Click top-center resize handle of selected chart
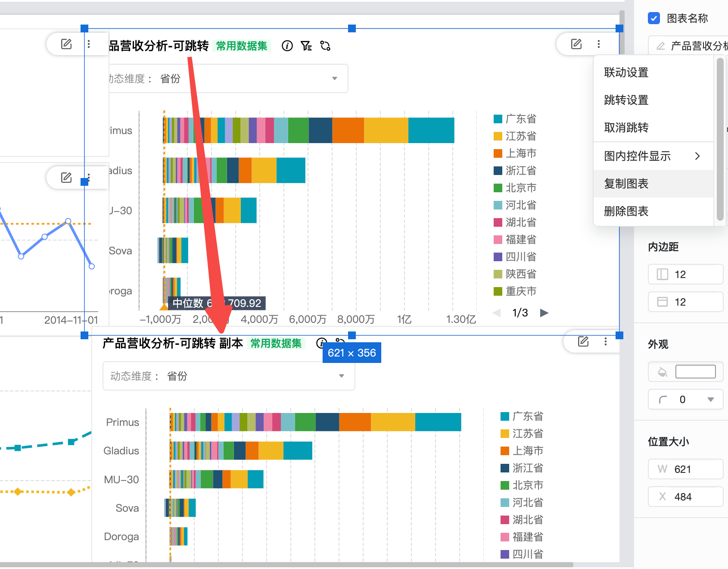This screenshot has width=728, height=569. point(352,28)
